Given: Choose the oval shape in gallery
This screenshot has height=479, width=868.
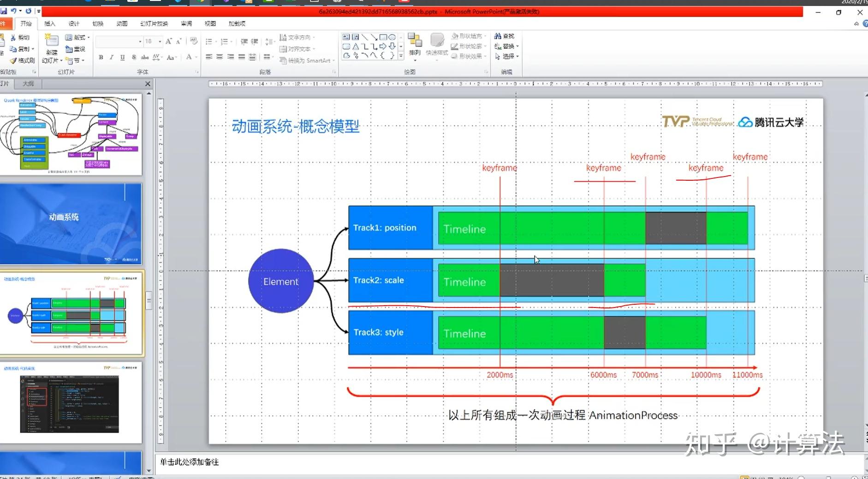Looking at the screenshot, I should click(392, 37).
